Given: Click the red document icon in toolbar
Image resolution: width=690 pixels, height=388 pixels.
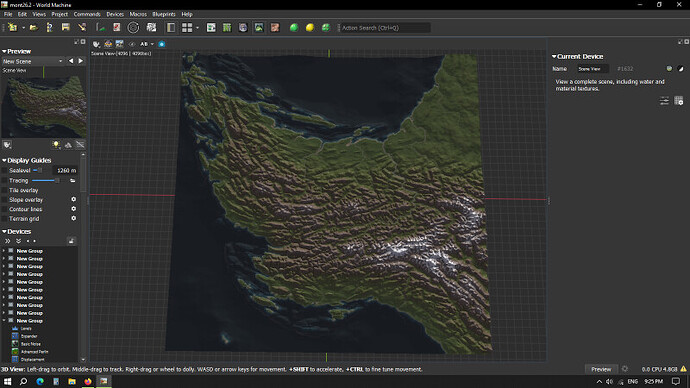Looking at the screenshot, I should click(117, 27).
